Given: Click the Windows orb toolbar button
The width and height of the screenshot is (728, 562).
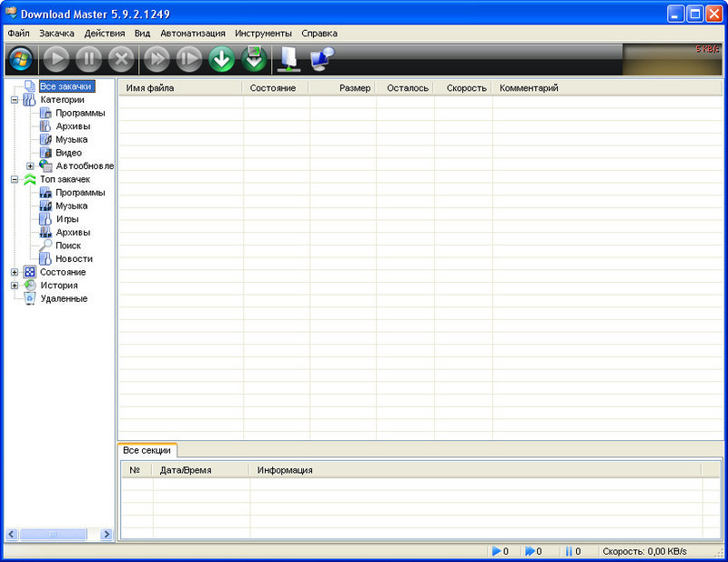Looking at the screenshot, I should click(x=21, y=59).
